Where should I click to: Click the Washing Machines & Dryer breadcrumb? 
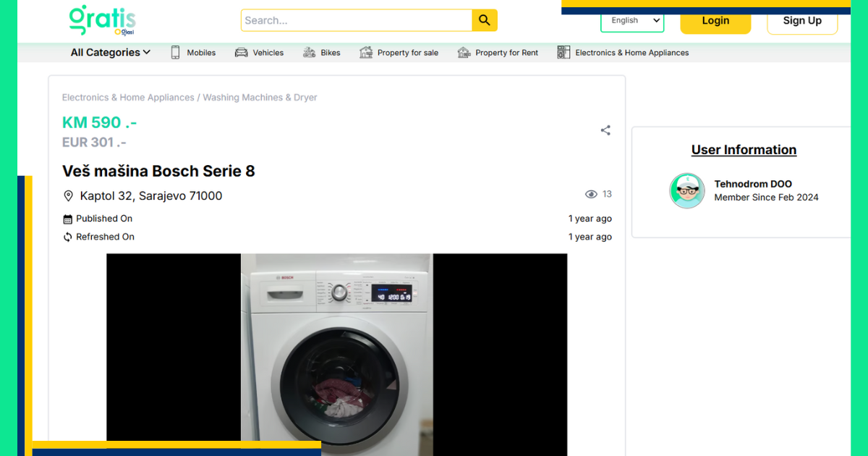pyautogui.click(x=260, y=97)
